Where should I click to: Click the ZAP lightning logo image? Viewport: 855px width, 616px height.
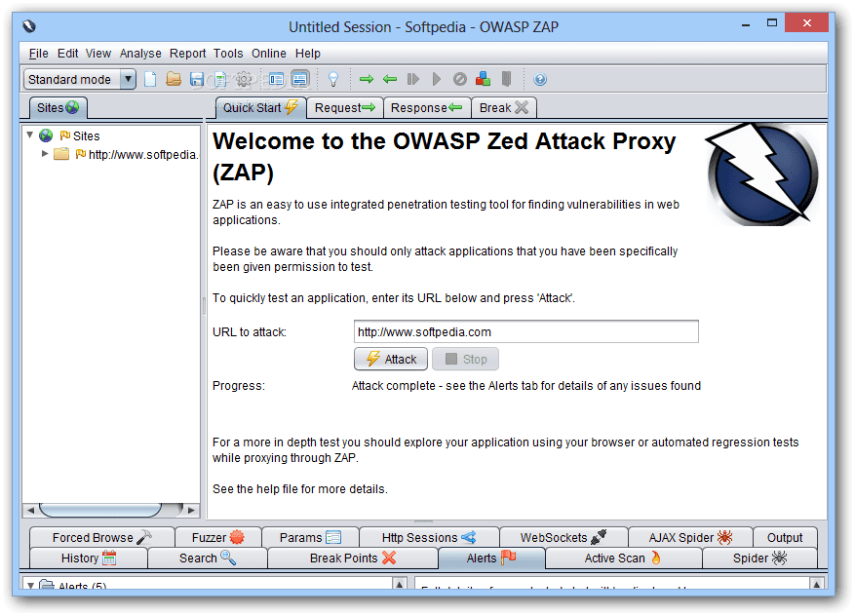tap(761, 173)
